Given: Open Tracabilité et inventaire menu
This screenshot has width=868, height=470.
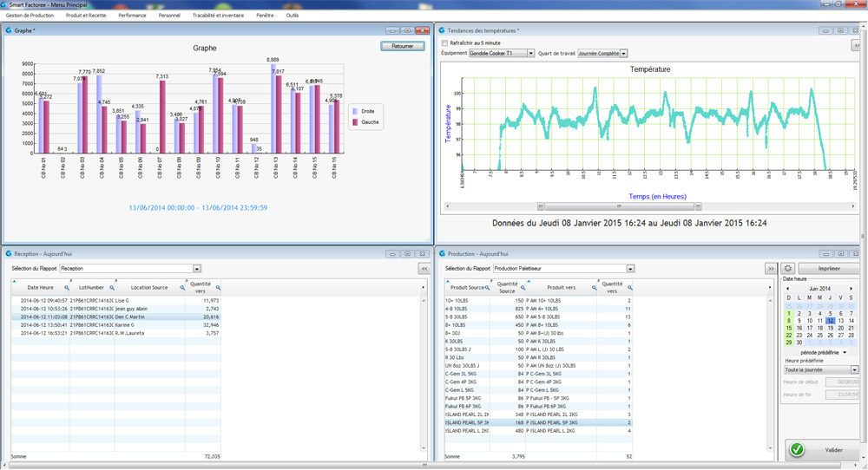Looking at the screenshot, I should pyautogui.click(x=218, y=16).
